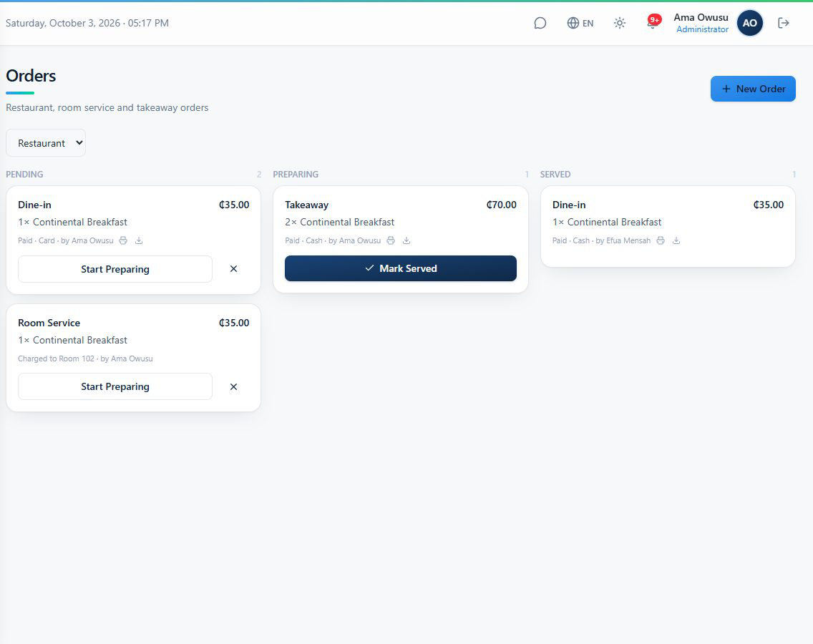Print receipt for the Takeaway order
Image resolution: width=813 pixels, height=644 pixels.
391,240
